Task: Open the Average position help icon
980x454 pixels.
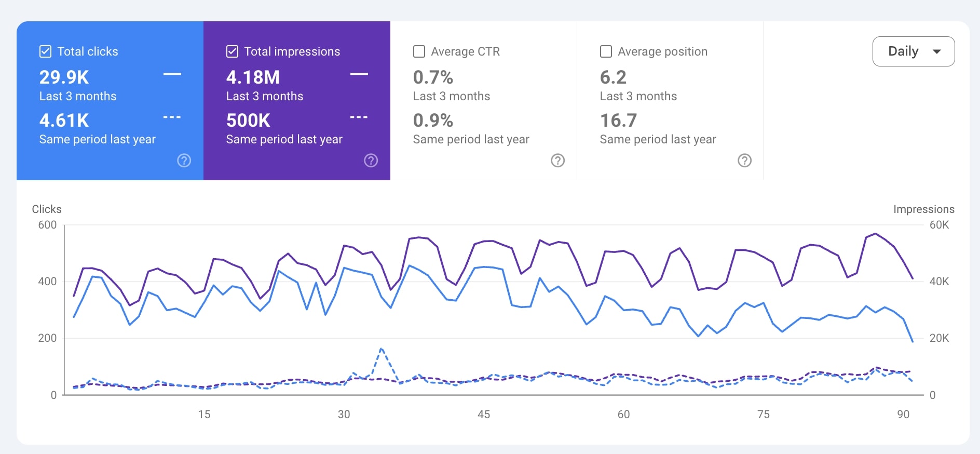Action: click(744, 161)
